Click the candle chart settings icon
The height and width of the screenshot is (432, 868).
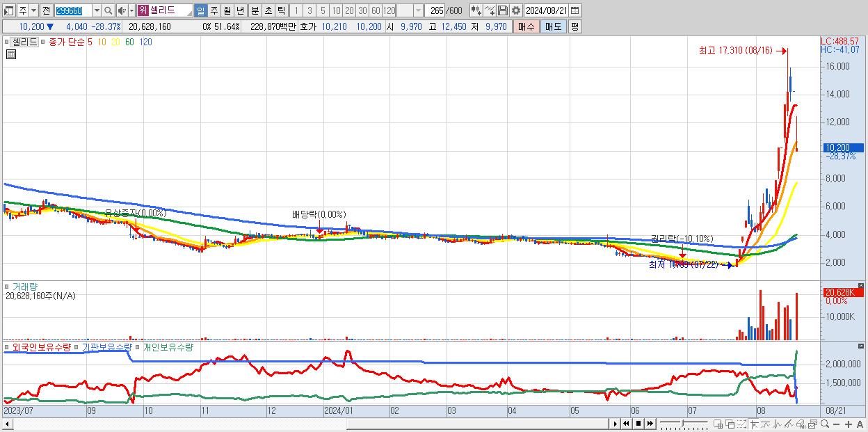476,10
